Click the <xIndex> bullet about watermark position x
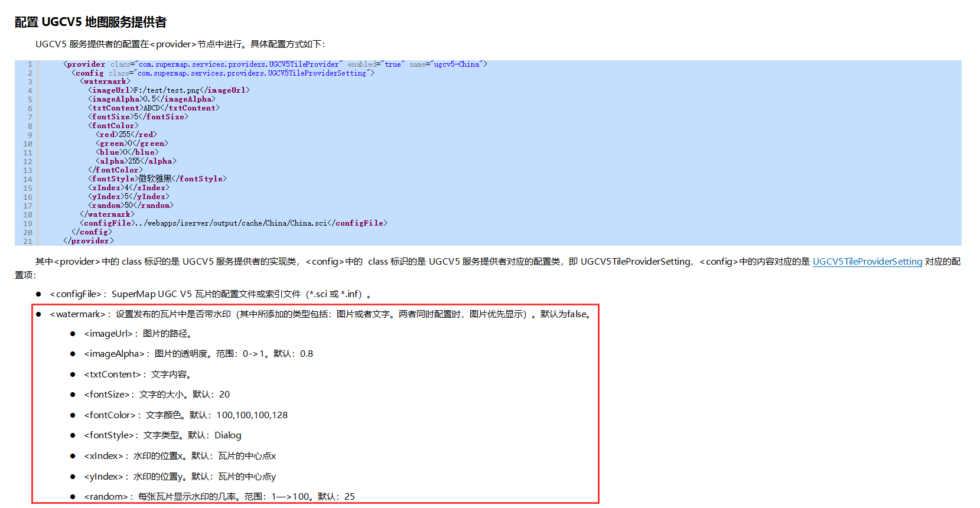Image resolution: width=980 pixels, height=508 pixels. [180, 456]
